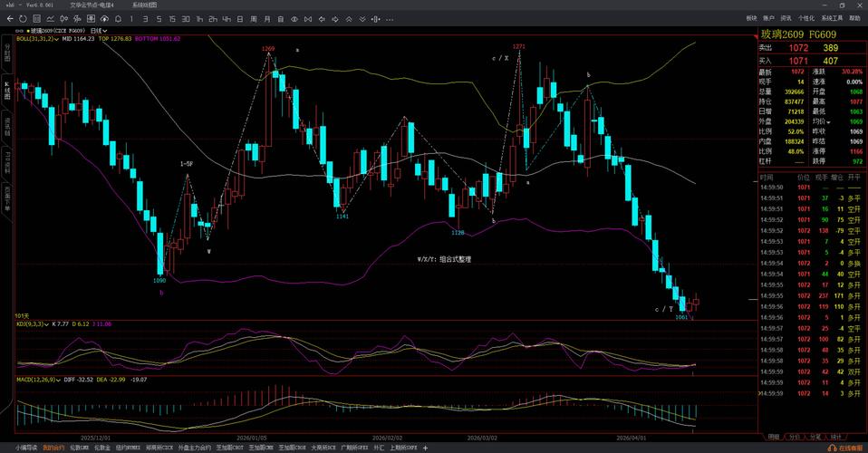The height and width of the screenshot is (453, 868).
Task: Open the quote list panel icon
Action: [36, 19]
